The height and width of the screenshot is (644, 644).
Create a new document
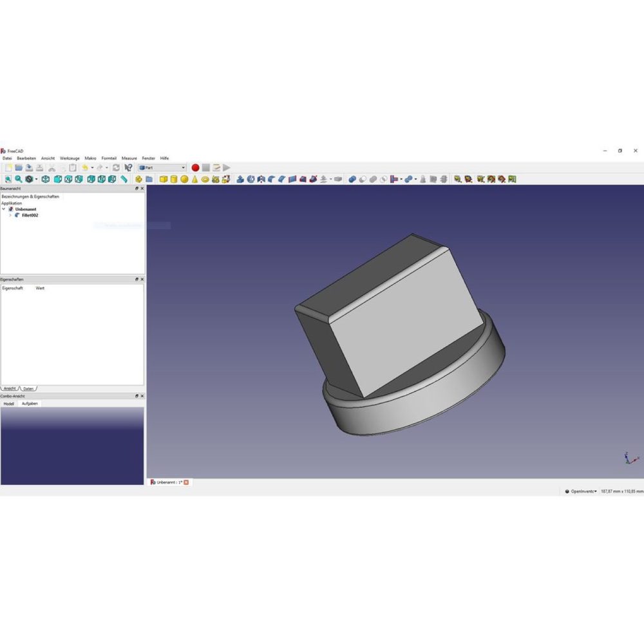pyautogui.click(x=8, y=167)
